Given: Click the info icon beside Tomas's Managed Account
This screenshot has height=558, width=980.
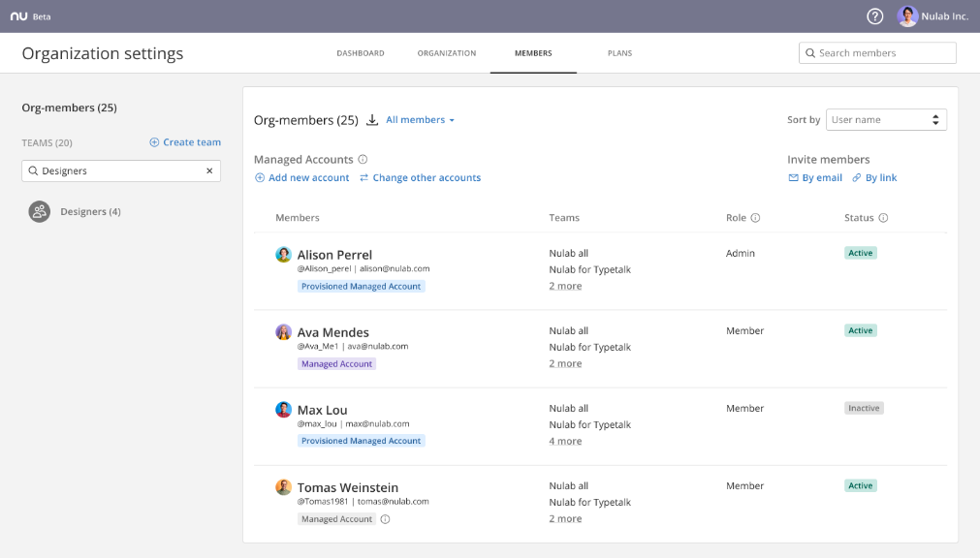Looking at the screenshot, I should [x=385, y=519].
